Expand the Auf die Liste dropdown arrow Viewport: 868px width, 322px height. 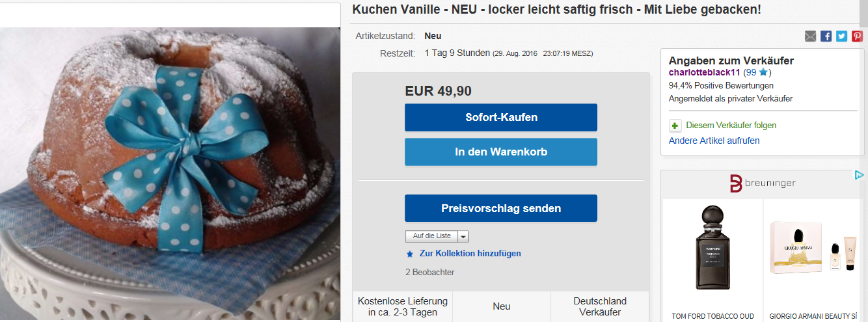click(x=463, y=236)
